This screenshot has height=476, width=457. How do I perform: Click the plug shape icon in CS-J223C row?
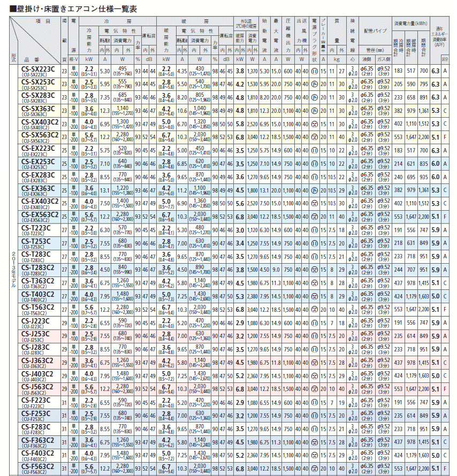(x=315, y=323)
